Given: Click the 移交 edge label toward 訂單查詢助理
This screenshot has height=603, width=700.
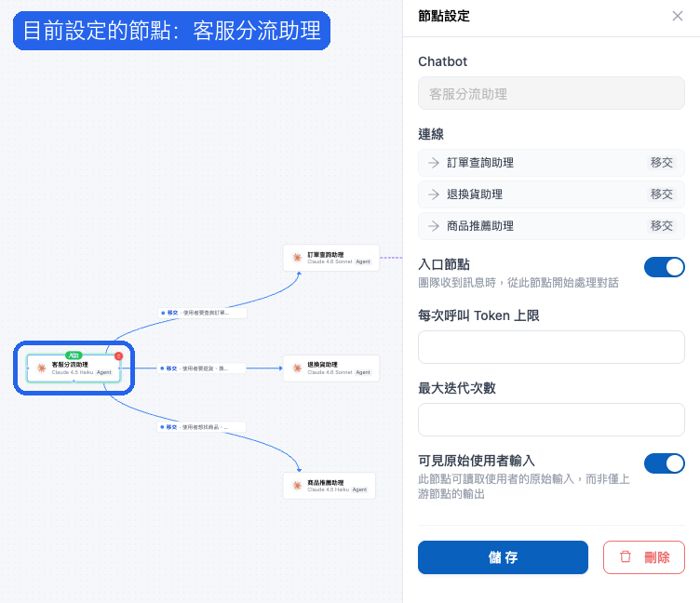Looking at the screenshot, I should 202,313.
